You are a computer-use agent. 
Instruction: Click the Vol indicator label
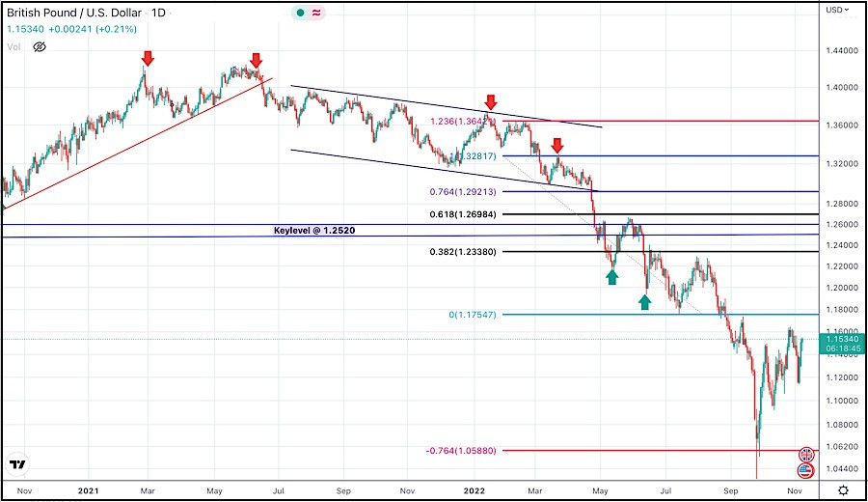coord(14,47)
